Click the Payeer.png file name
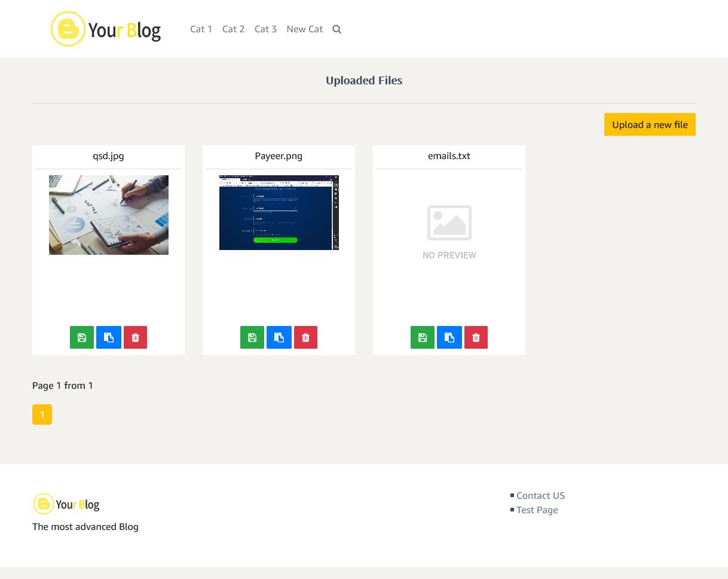 point(279,156)
